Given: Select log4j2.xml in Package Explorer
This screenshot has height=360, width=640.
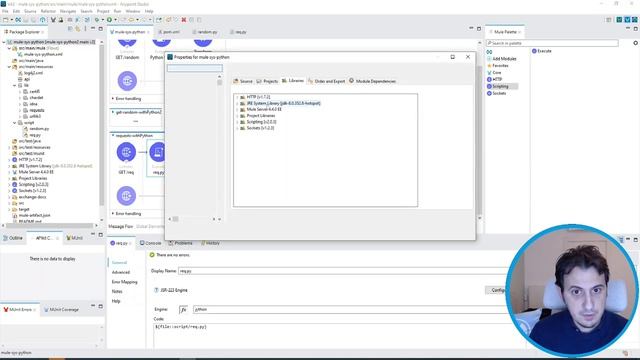Looking at the screenshot, I should (x=33, y=73).
